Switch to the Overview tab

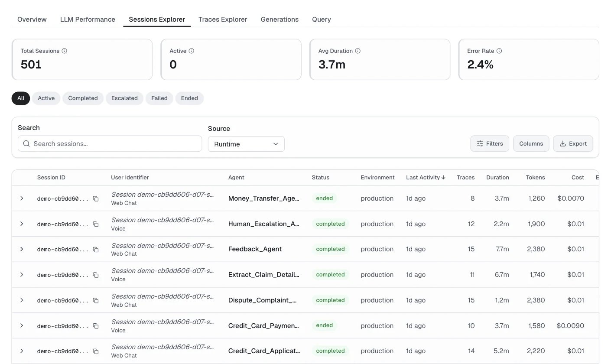tap(32, 19)
